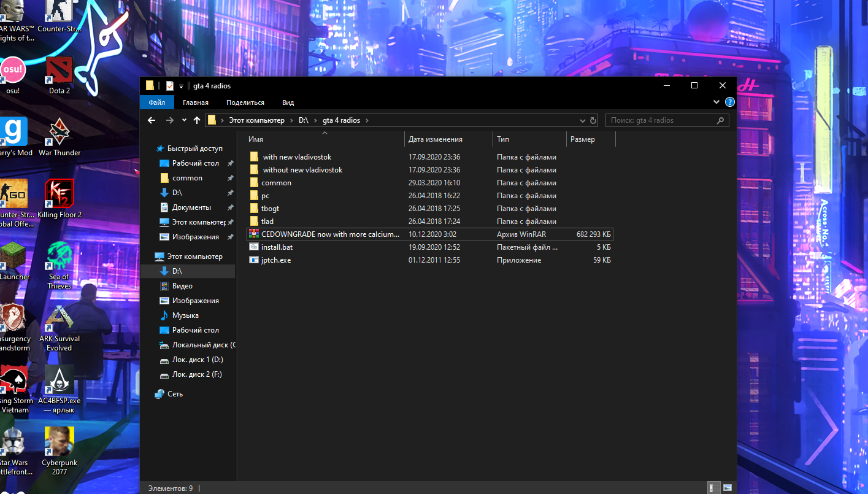Viewport: 868px width, 494px height.
Task: Open the Quick Access Toolbar customize dropdown
Action: point(182,87)
